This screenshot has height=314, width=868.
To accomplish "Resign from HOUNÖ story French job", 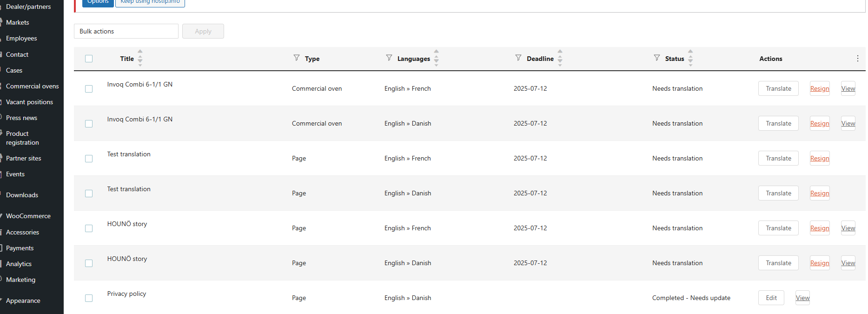I will coord(820,228).
